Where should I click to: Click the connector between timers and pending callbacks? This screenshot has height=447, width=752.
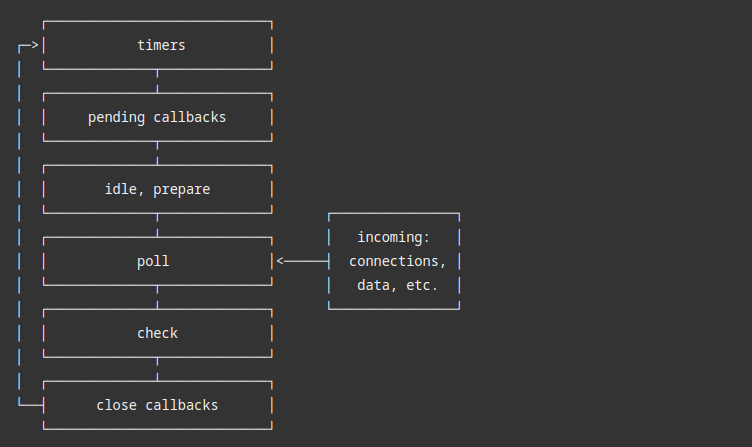(157, 81)
